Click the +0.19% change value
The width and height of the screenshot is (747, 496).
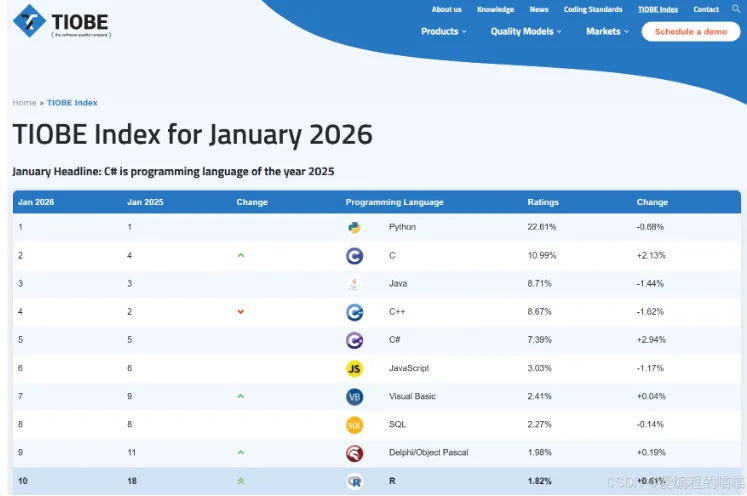pyautogui.click(x=651, y=452)
